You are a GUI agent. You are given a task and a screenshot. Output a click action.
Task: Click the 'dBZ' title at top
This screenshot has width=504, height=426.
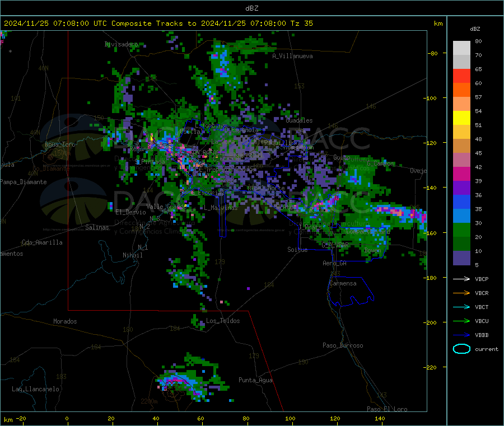[251, 8]
